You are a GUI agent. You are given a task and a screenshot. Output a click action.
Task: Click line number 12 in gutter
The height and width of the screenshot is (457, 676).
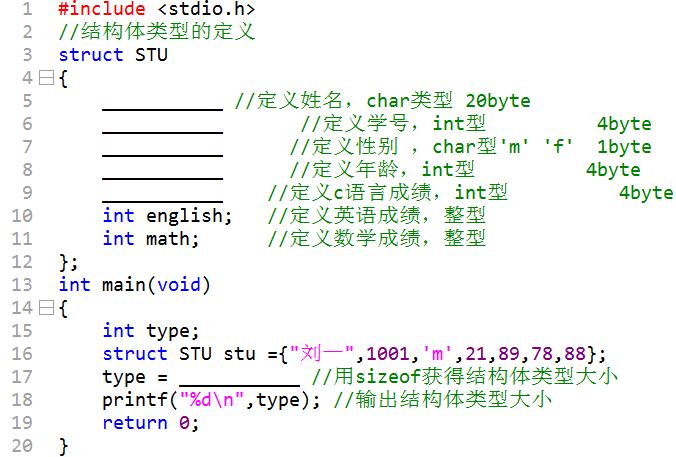click(x=22, y=262)
